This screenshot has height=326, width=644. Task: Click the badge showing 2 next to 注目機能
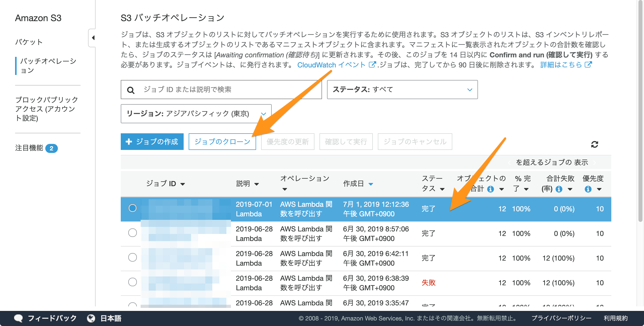click(x=51, y=148)
